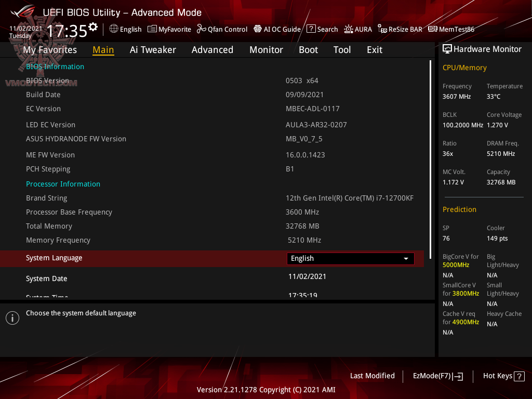Click Processor Base Frequency 3600 MHz

(302, 212)
